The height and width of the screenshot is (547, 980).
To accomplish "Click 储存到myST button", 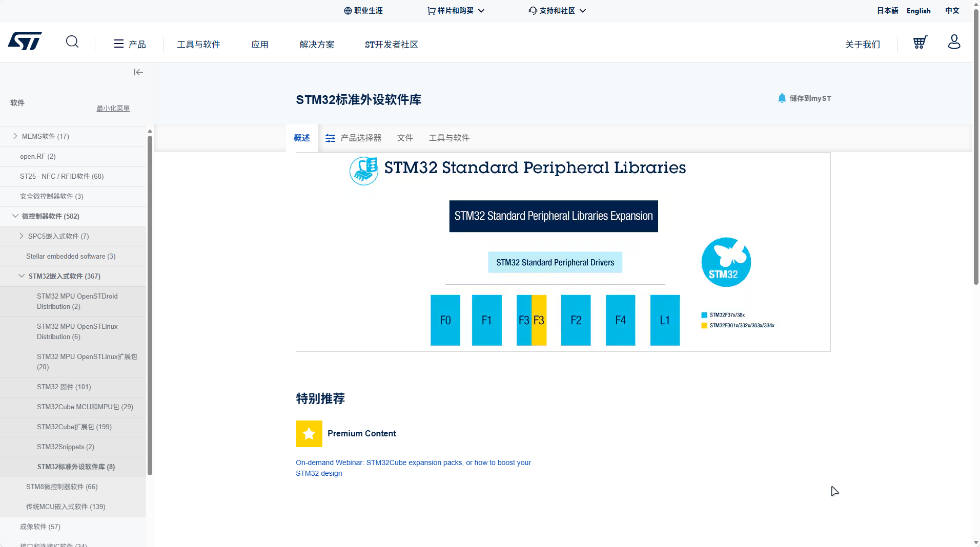I will point(804,98).
